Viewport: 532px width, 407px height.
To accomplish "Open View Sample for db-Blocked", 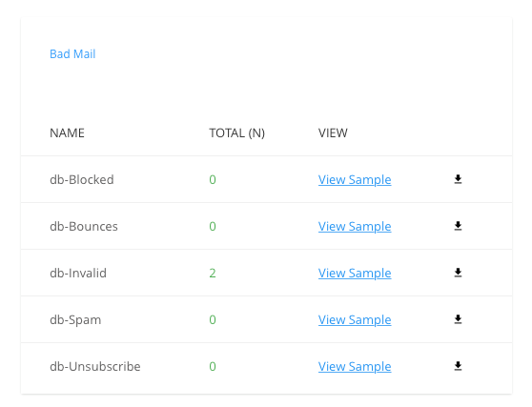I will 355,180.
